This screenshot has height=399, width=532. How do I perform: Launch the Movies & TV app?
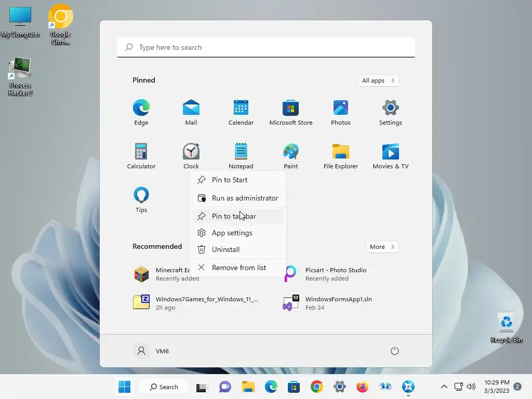click(391, 156)
